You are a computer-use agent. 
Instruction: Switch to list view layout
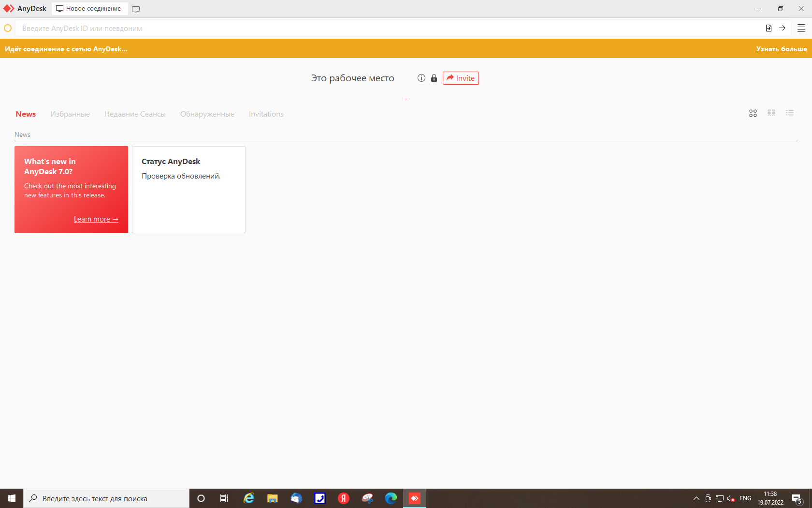(790, 113)
